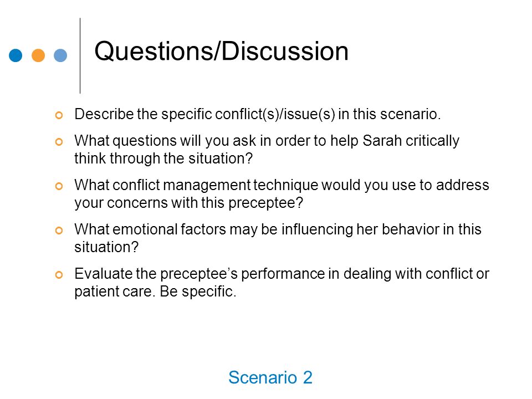Click 'your concerns with this preceptee?' text

click(188, 203)
